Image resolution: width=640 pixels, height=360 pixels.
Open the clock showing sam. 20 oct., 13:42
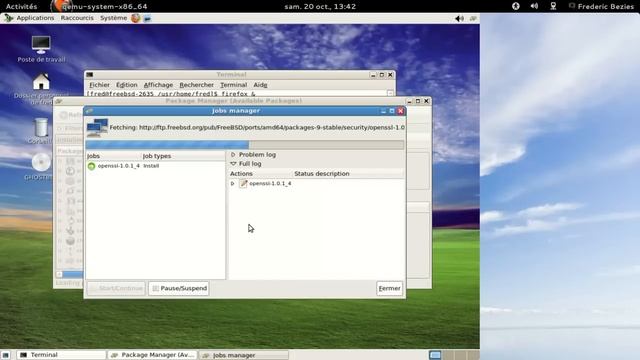point(320,7)
